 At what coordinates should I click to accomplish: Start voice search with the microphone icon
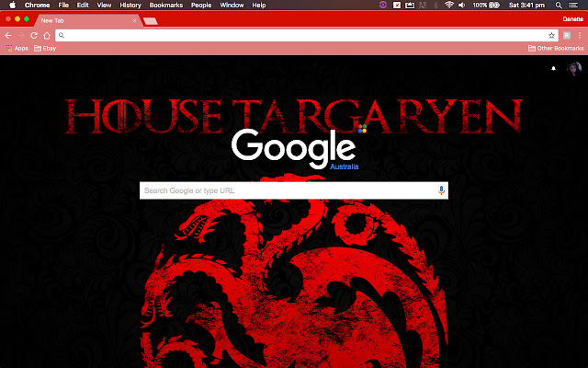point(441,190)
